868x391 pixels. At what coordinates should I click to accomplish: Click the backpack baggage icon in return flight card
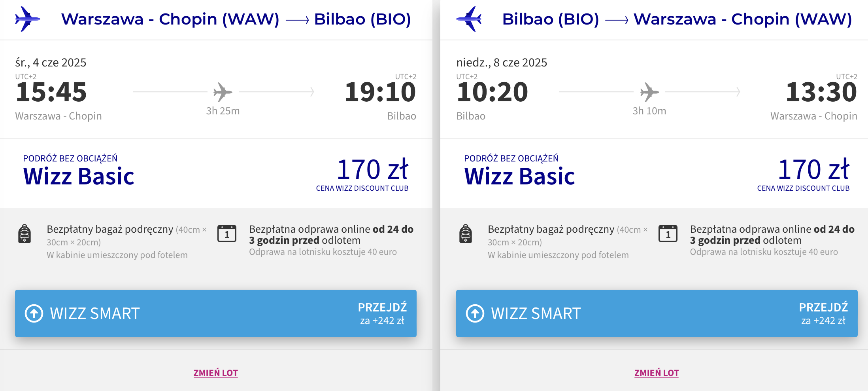(466, 233)
